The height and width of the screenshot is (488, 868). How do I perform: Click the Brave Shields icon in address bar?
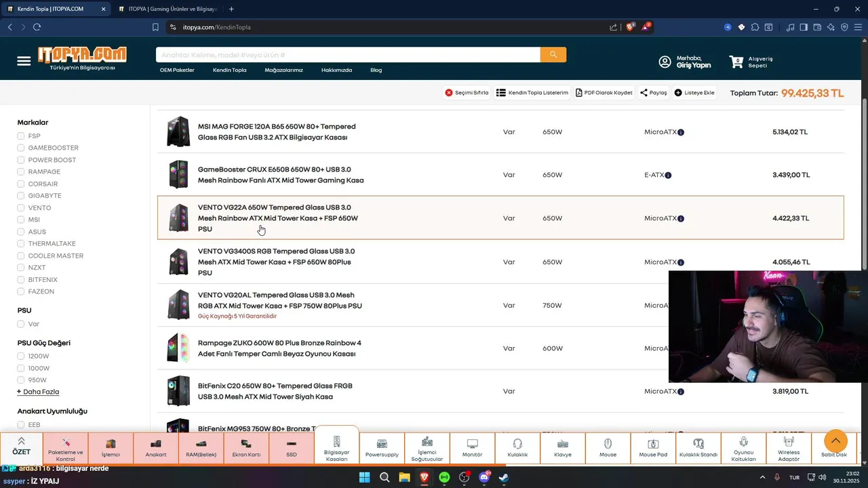point(630,27)
